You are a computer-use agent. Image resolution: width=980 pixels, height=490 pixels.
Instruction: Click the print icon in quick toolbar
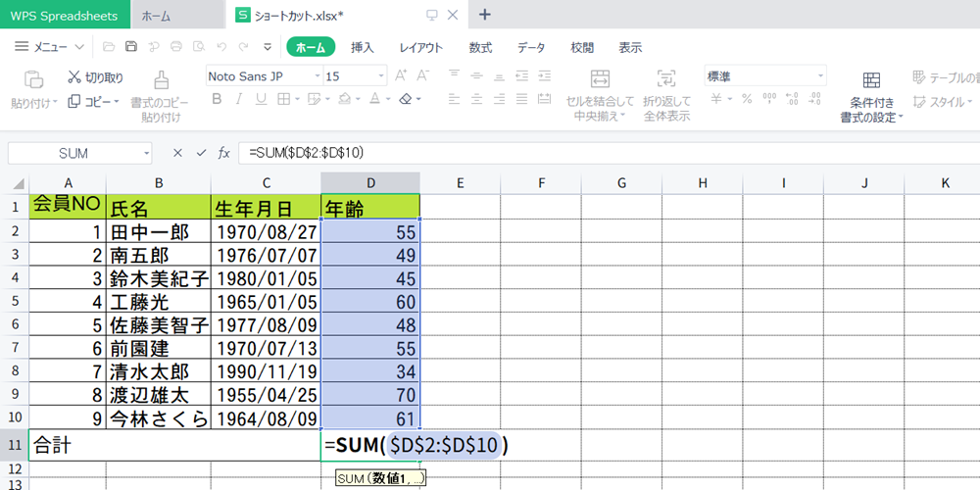176,46
